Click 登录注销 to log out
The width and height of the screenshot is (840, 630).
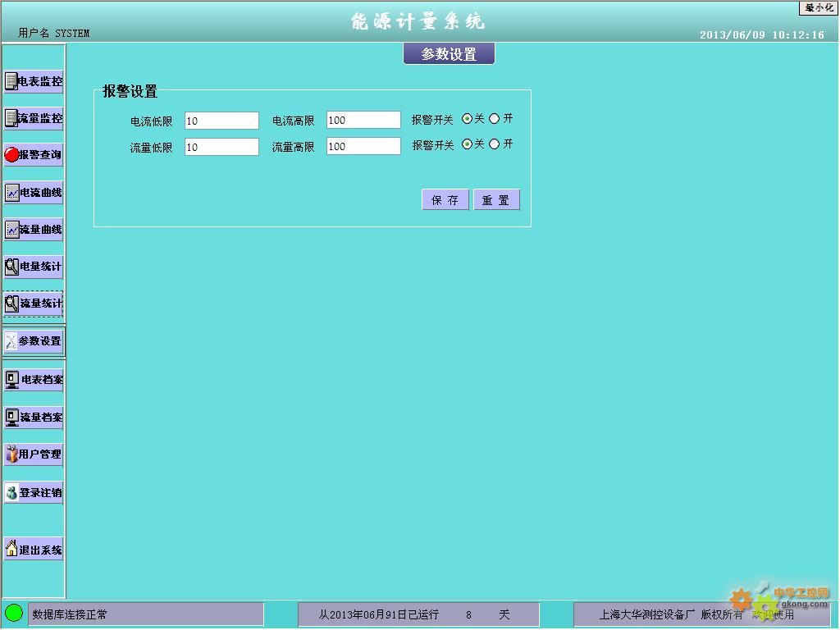coord(34,492)
